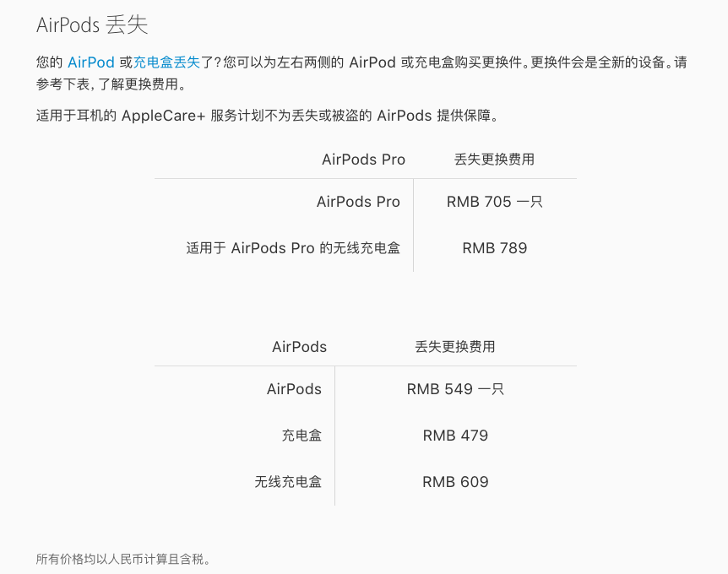
Task: Click the AirPods Pro row label
Action: coord(358,202)
